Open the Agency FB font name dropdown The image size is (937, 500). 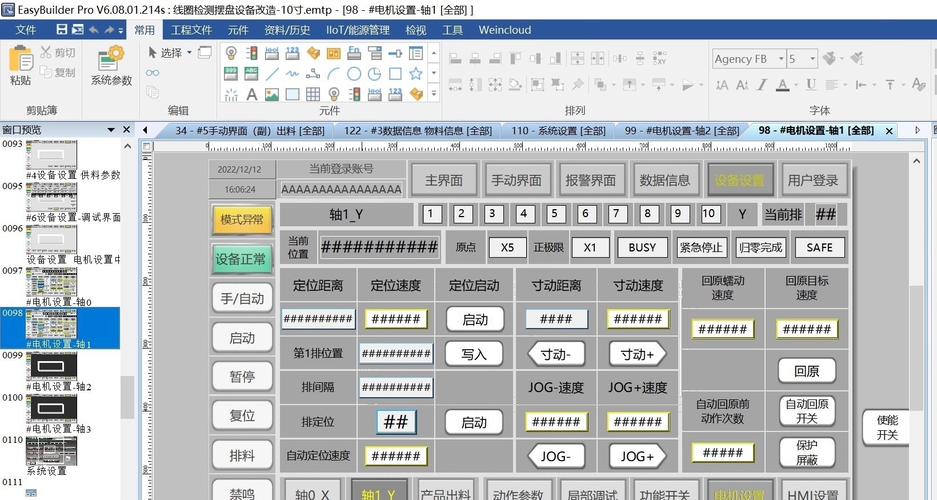(x=780, y=59)
